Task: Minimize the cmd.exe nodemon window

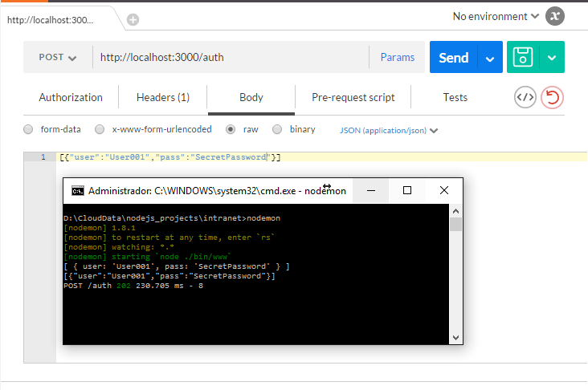Action: (371, 191)
